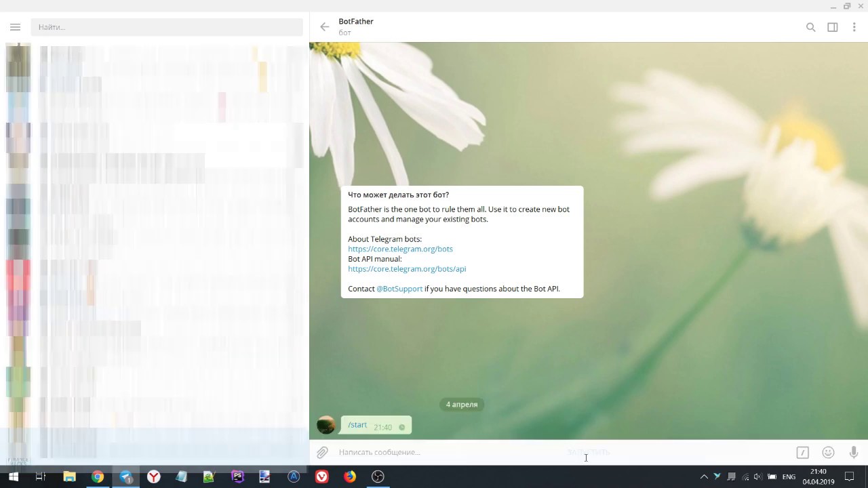Open the core.telegram.org/bots/api link
Screen dimensions: 868x488
point(407,268)
